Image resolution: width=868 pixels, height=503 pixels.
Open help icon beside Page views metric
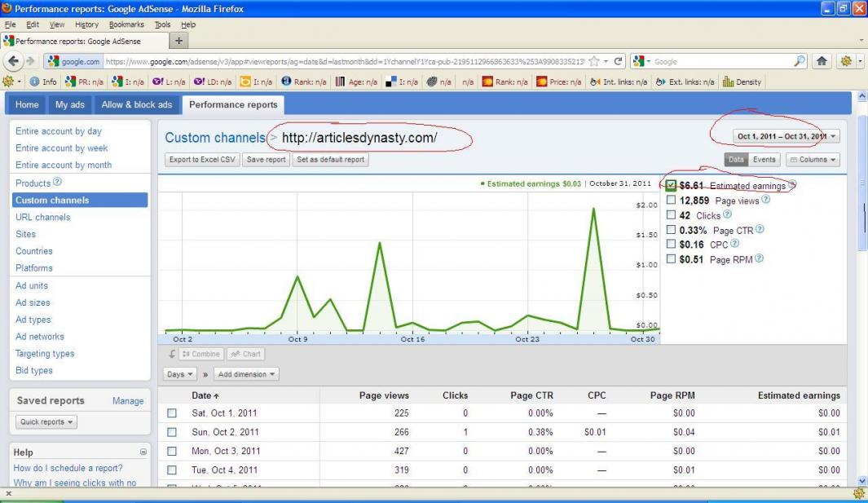pos(765,200)
